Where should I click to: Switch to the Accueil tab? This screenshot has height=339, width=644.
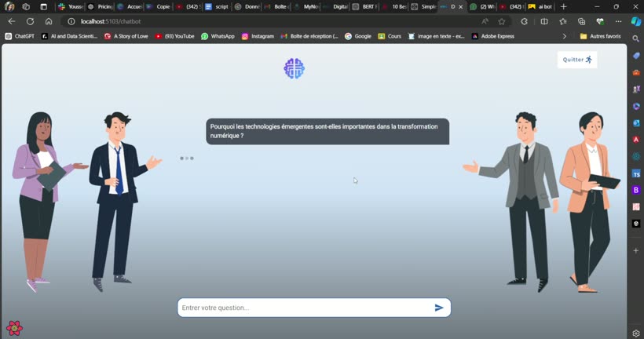tap(130, 6)
